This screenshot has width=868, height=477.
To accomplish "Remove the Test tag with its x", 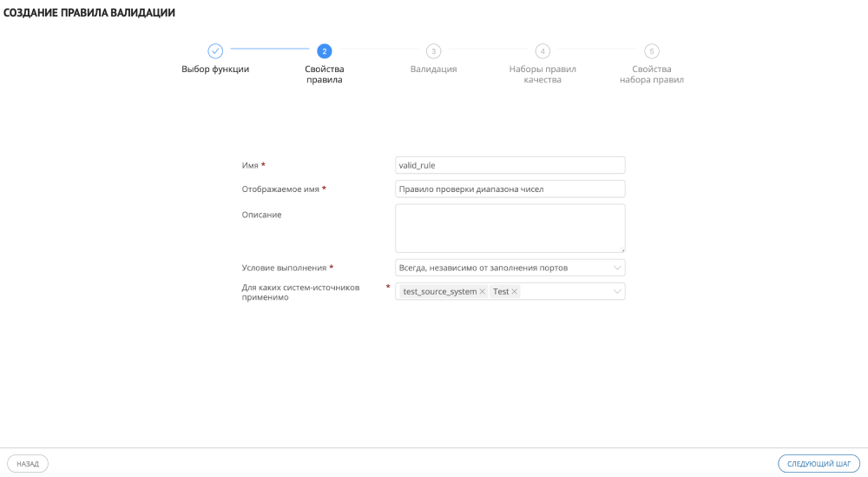I will pos(515,292).
